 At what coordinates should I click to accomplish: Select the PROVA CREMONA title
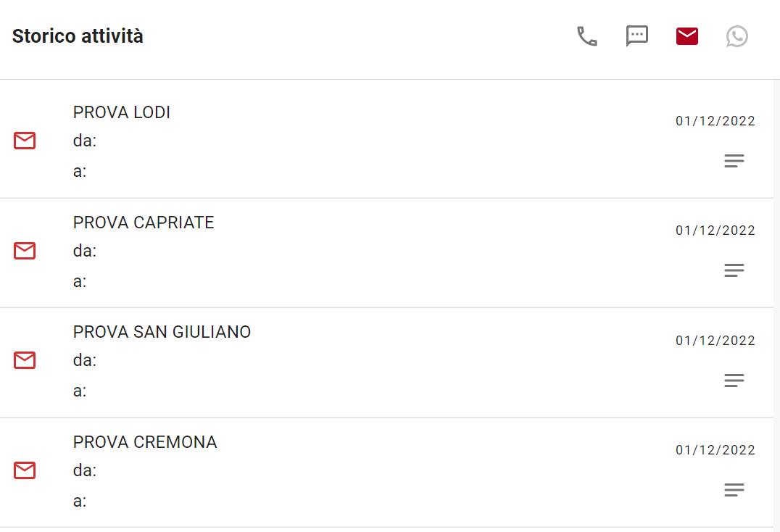pos(145,442)
